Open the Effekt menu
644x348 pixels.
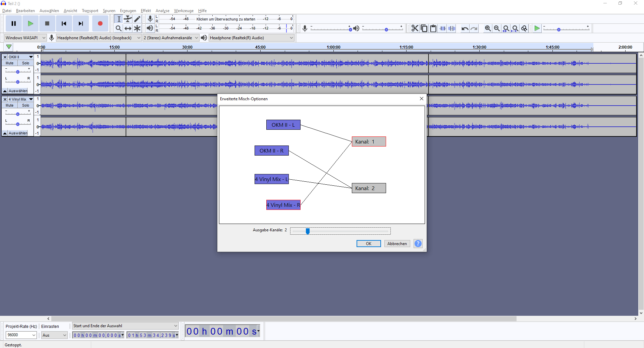pos(146,11)
